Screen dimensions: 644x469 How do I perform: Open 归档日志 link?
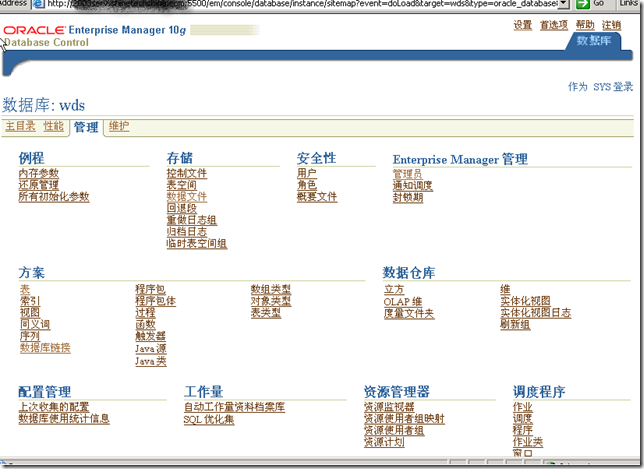click(x=187, y=232)
